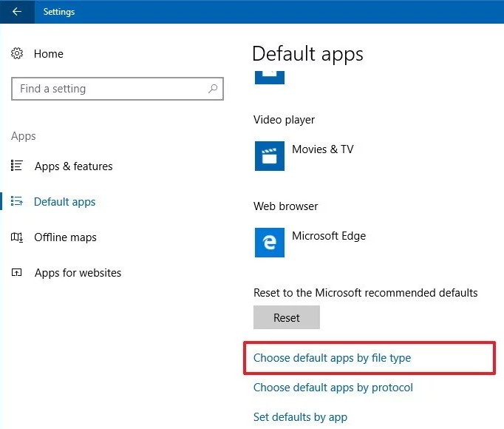Click the Offline maps map icon
Image resolution: width=504 pixels, height=429 pixels.
pyautogui.click(x=18, y=237)
